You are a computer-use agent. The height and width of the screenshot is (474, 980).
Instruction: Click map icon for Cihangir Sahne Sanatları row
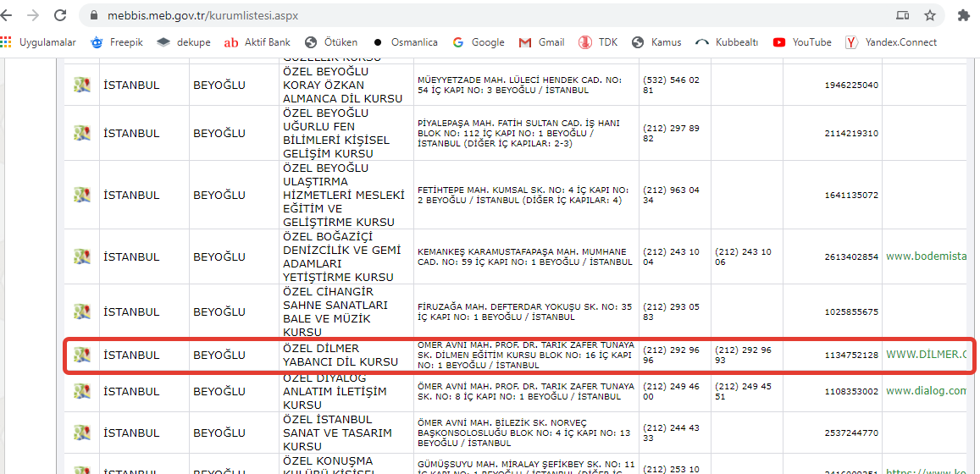point(82,311)
